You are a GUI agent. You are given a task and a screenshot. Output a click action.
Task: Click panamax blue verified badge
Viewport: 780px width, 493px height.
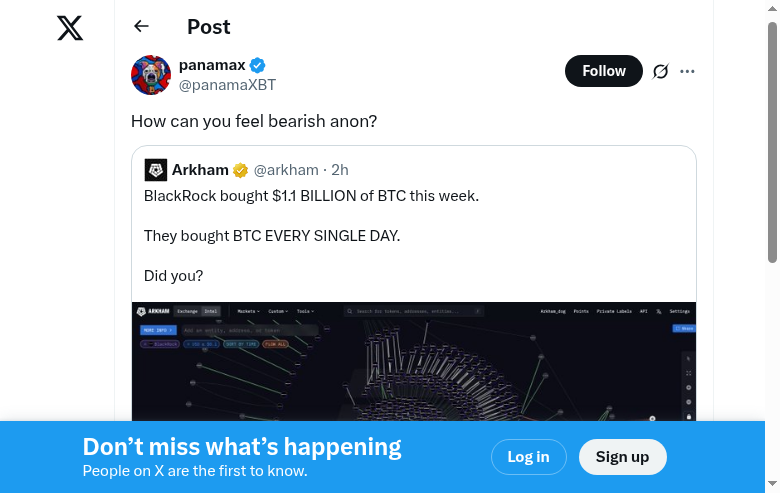click(257, 66)
